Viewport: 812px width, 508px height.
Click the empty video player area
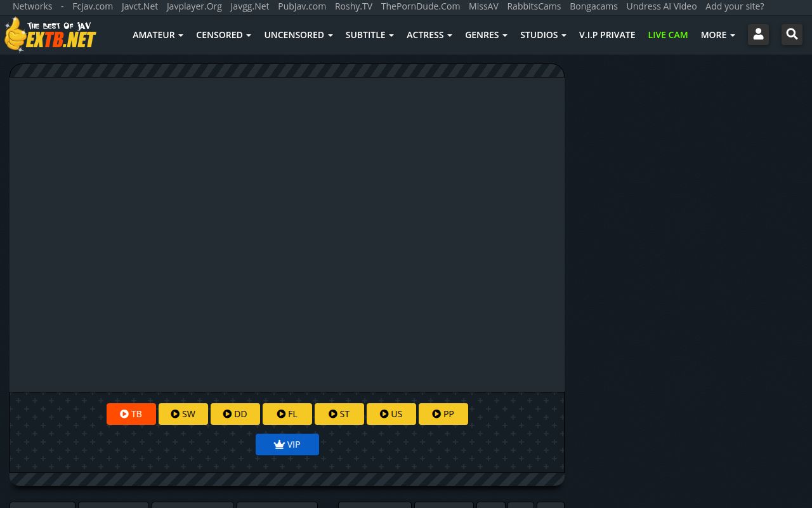pyautogui.click(x=287, y=234)
